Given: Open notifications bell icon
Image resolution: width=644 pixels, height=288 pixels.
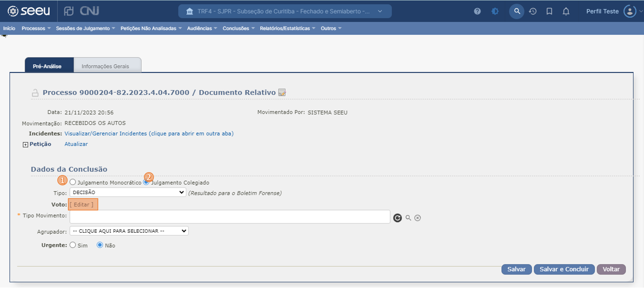Looking at the screenshot, I should coord(566,11).
